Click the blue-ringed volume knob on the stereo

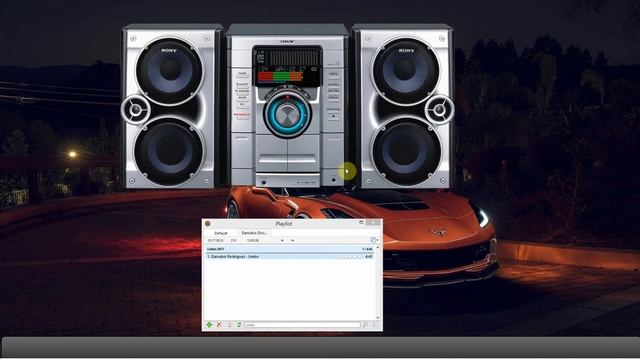[x=287, y=115]
